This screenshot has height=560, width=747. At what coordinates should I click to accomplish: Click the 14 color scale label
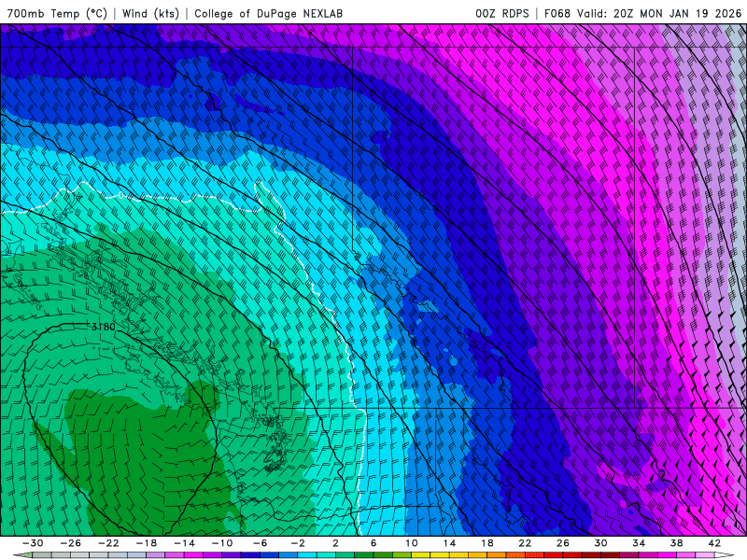449,543
